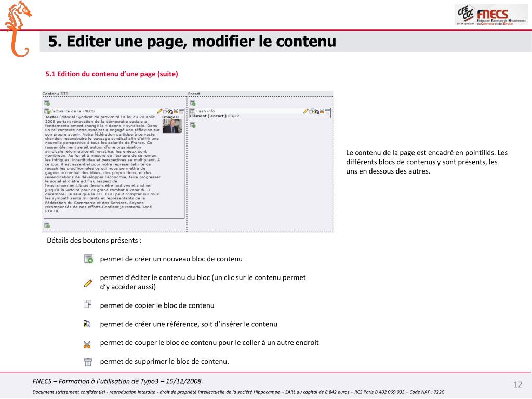532x399 pixels.
Task: Add new content block above the Flash info block
Action: [193, 103]
